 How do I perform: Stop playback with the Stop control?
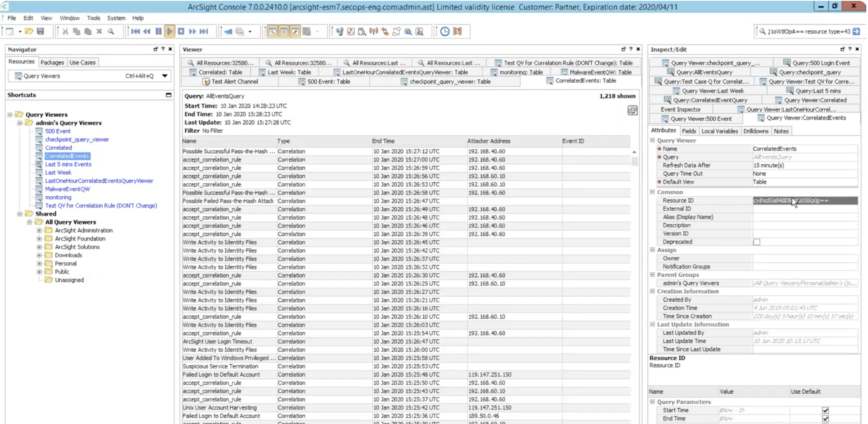tap(181, 31)
